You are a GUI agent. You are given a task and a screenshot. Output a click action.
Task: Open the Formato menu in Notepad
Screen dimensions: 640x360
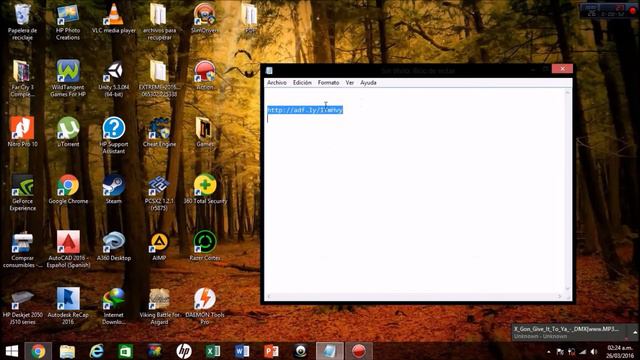point(328,83)
